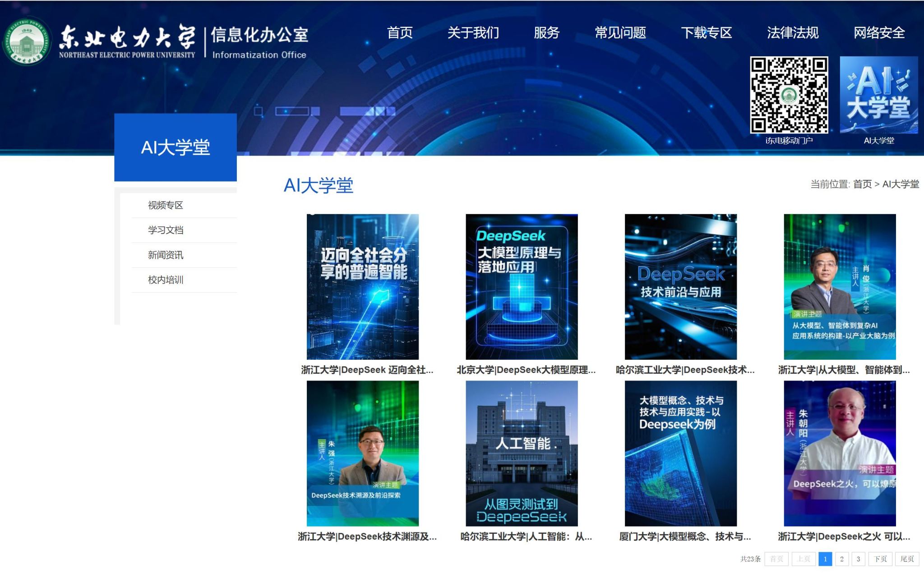Click the 上页 pagination button

(804, 559)
